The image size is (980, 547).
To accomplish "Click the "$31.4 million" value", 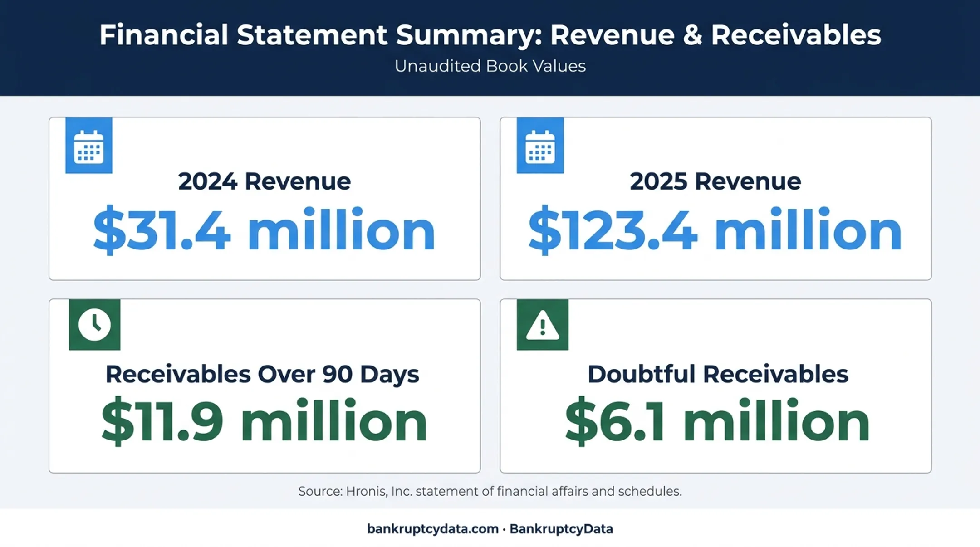I will (265, 230).
